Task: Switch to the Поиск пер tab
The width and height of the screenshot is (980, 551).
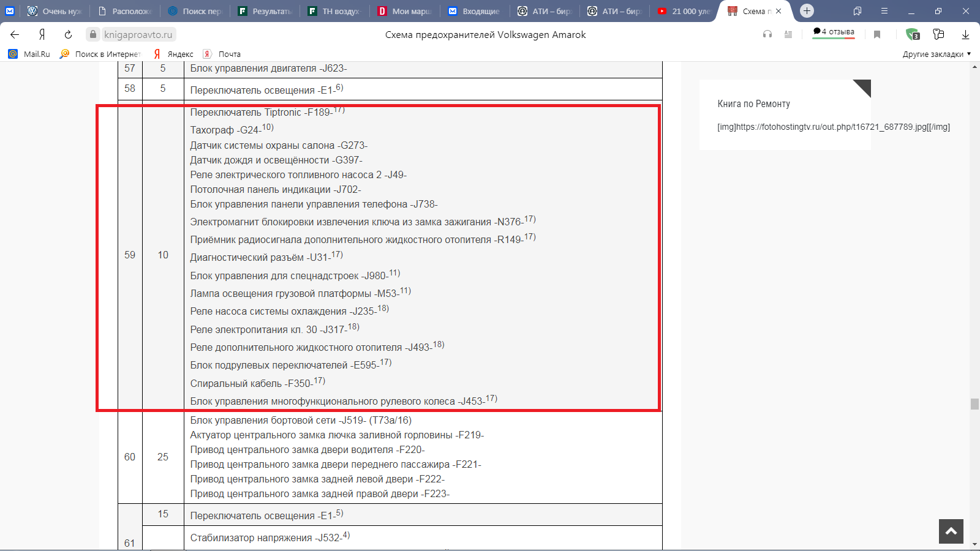Action: click(195, 11)
